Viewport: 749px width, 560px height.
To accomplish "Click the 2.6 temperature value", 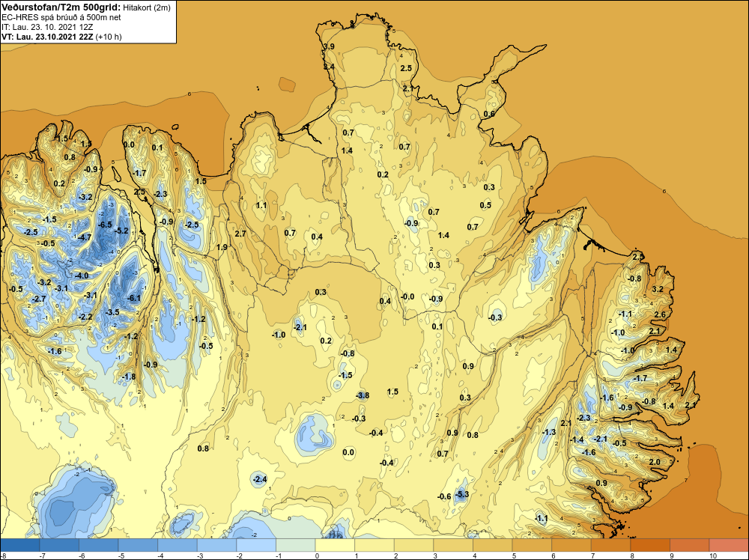I will (660, 314).
